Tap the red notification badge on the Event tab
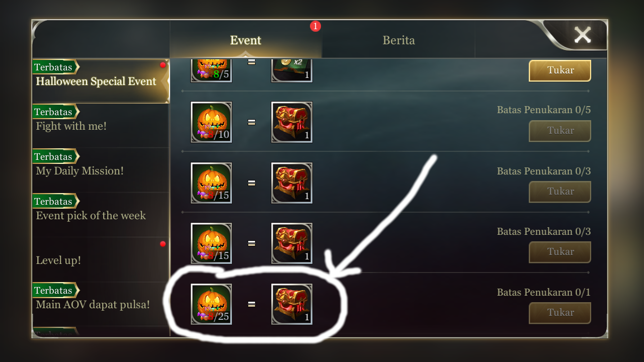Image resolution: width=644 pixels, height=362 pixels. 315,26
